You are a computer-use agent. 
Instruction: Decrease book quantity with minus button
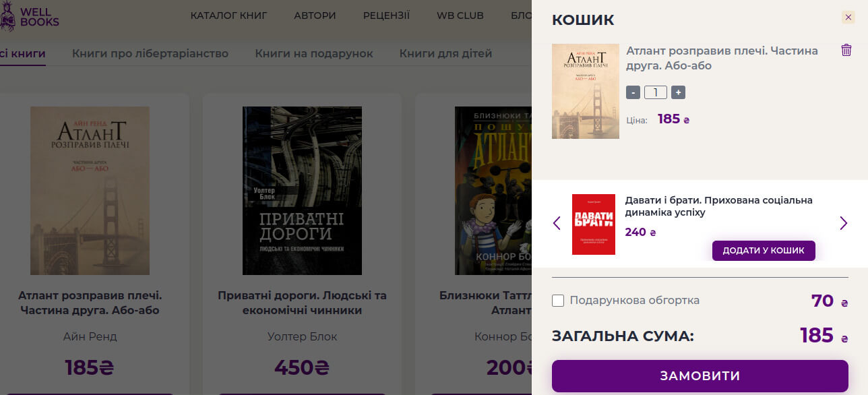click(633, 92)
